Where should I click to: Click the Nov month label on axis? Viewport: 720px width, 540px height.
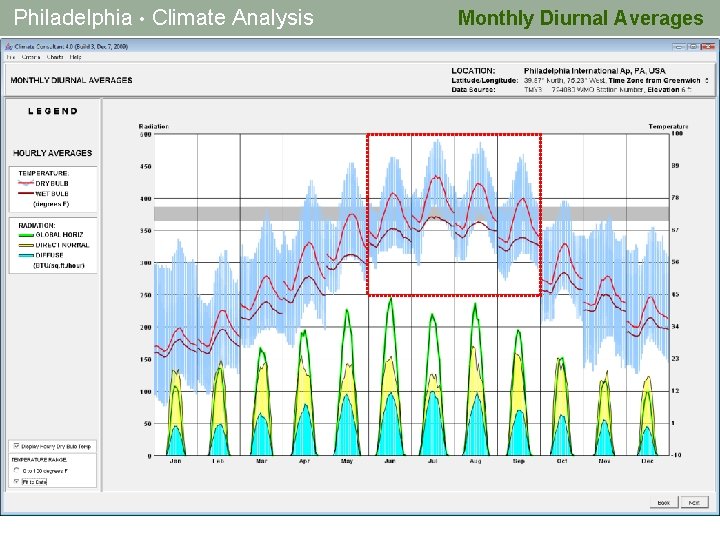point(604,461)
